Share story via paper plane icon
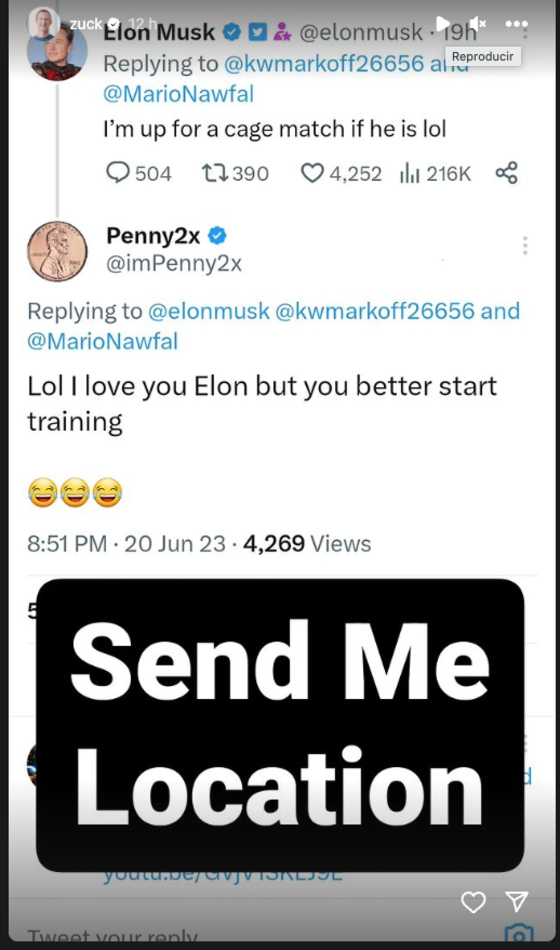 (x=517, y=901)
